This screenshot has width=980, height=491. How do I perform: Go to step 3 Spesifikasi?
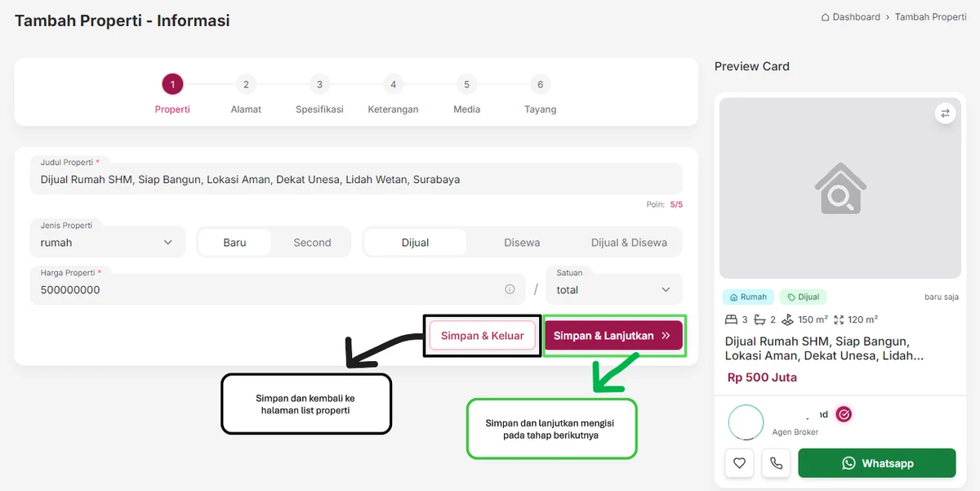[x=319, y=93]
